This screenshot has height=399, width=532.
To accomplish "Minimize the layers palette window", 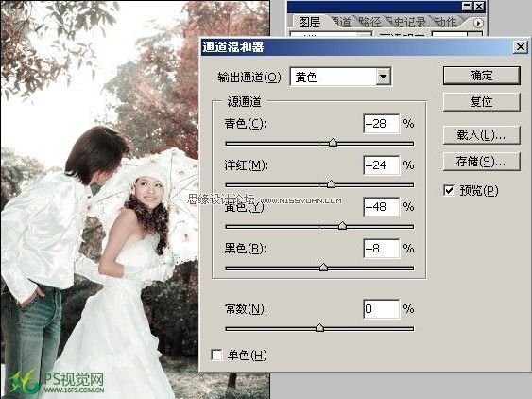I will [x=467, y=6].
